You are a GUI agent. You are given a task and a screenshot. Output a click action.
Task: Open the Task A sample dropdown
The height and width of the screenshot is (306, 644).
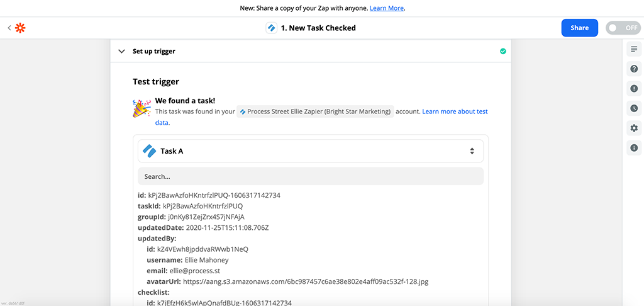click(310, 151)
